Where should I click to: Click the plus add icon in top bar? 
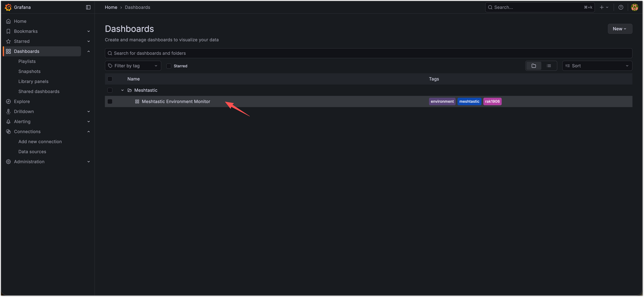point(602,7)
